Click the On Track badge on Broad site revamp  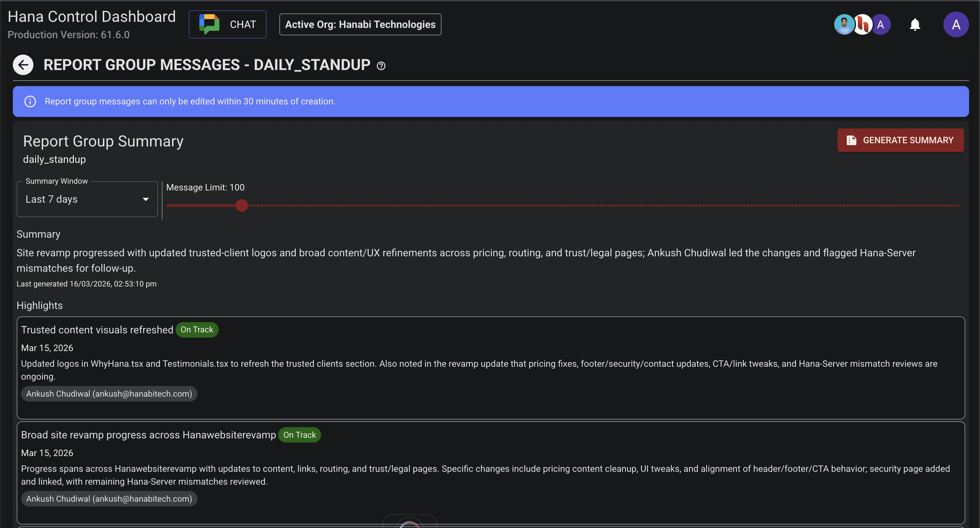tap(299, 435)
